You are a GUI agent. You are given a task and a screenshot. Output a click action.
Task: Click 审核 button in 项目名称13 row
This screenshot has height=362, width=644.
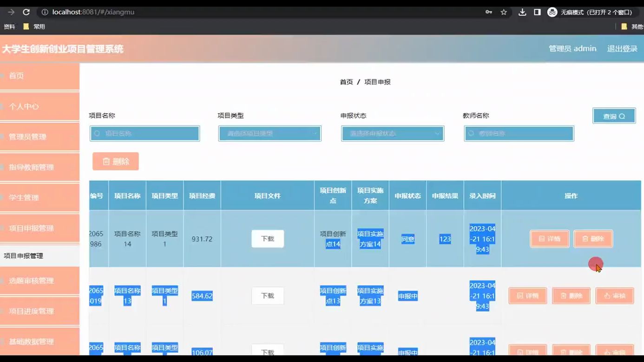click(615, 296)
